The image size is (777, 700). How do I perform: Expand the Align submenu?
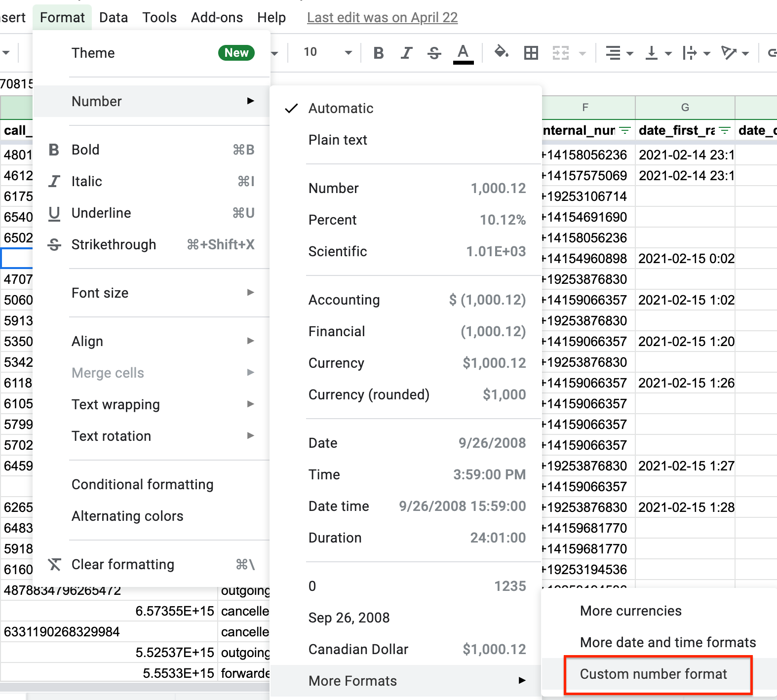pyautogui.click(x=152, y=341)
